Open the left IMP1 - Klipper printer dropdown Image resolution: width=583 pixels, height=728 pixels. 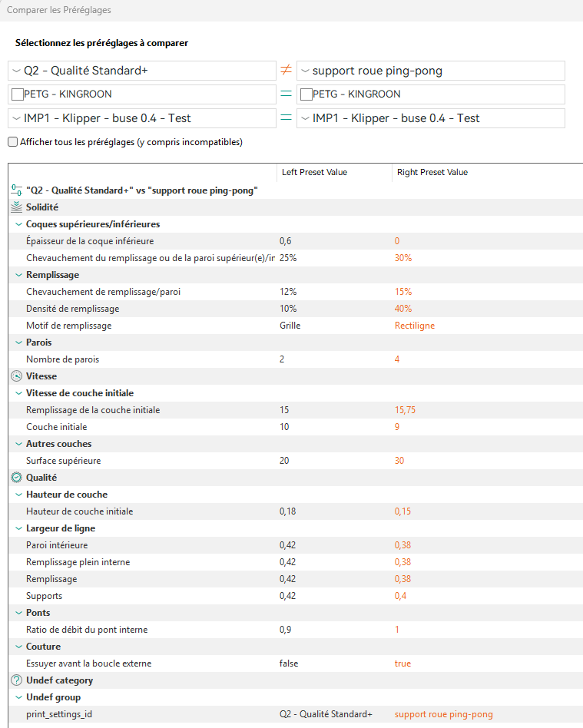pos(142,118)
